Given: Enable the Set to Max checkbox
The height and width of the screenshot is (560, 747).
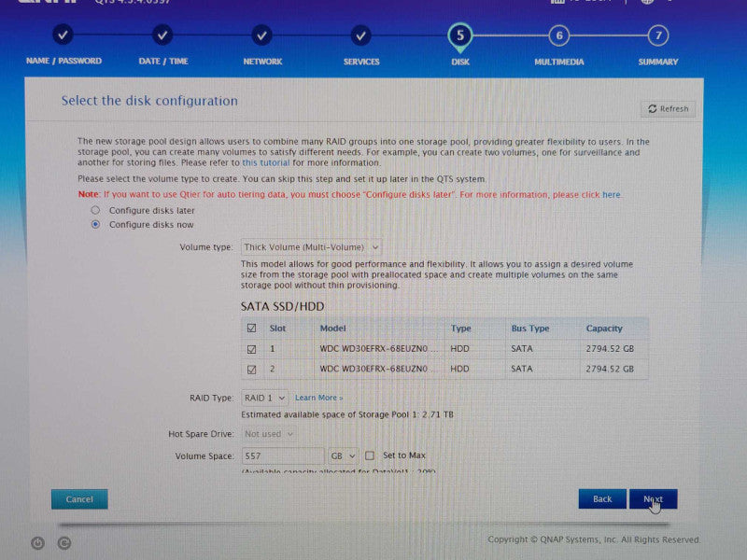Looking at the screenshot, I should pyautogui.click(x=370, y=455).
